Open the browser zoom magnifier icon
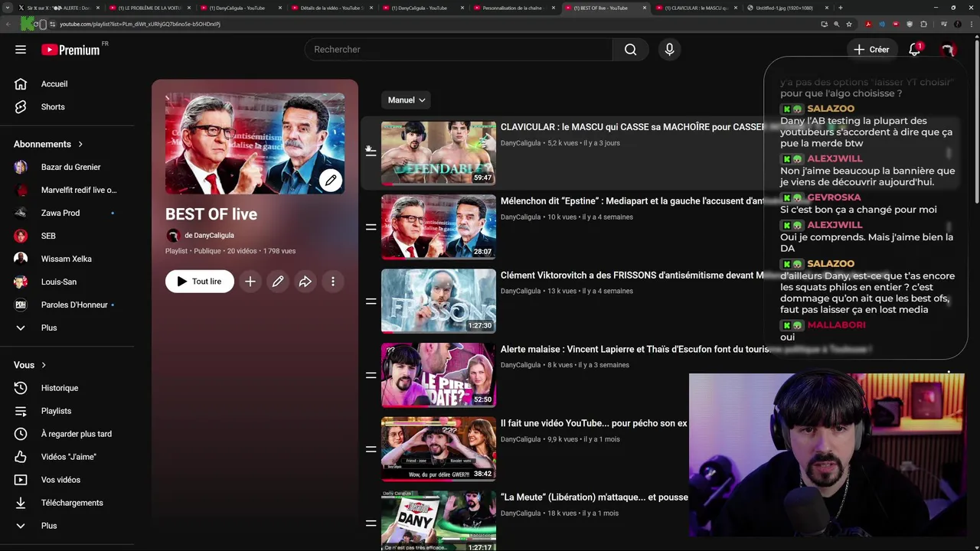 [836, 24]
